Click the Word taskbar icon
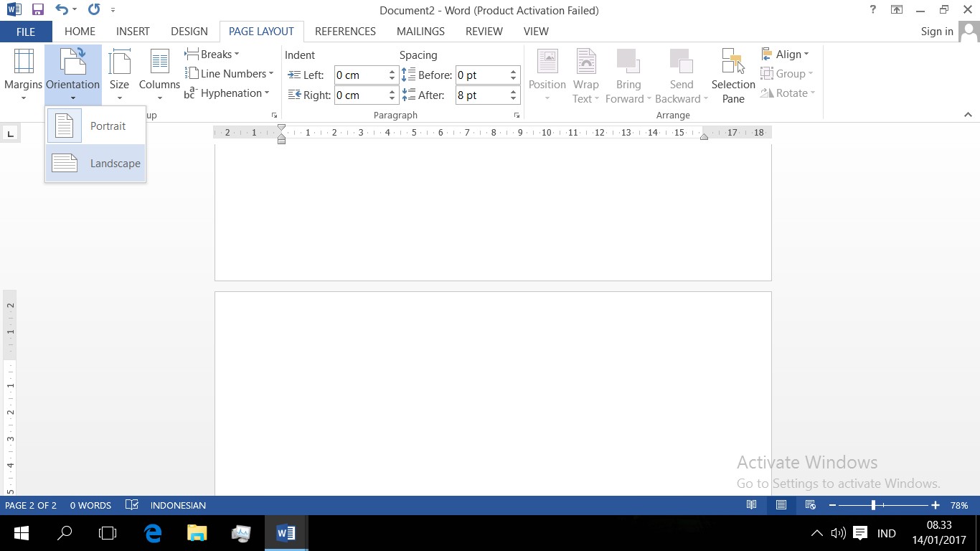 (x=286, y=533)
